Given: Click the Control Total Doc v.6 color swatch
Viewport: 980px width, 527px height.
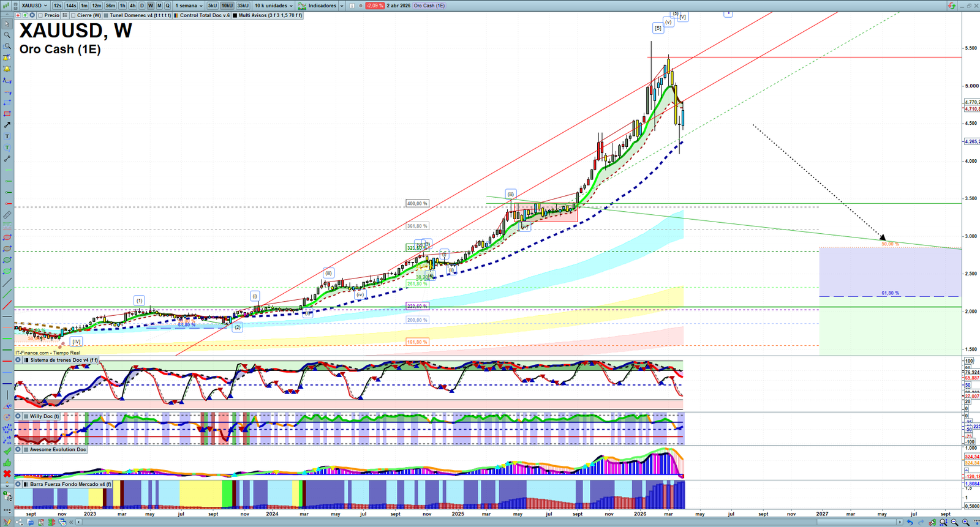Looking at the screenshot, I should coord(176,15).
